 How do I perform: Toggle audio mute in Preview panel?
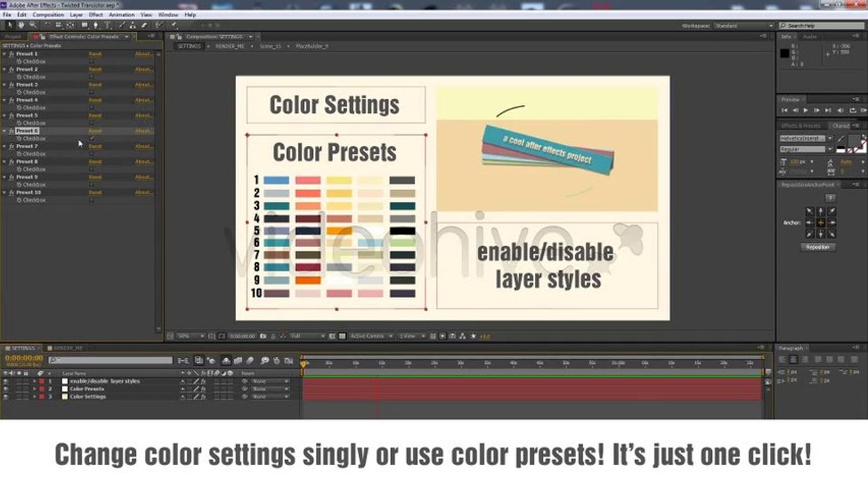coord(840,110)
